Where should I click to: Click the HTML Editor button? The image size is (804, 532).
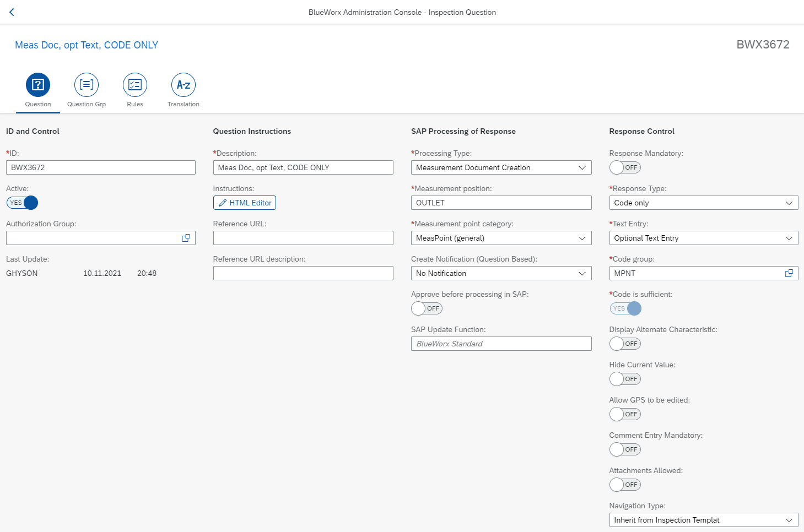tap(245, 203)
